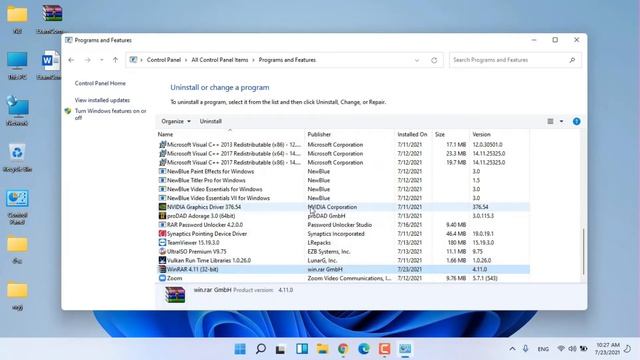Expand the address bar history dropdown
Image resolution: width=640 pixels, height=360 pixels.
coord(417,60)
